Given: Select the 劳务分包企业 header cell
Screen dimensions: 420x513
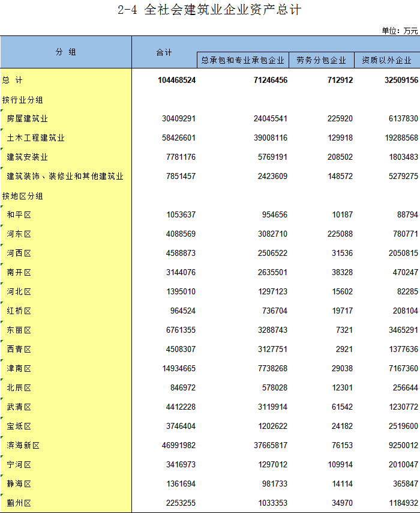Looking at the screenshot, I should (x=321, y=60).
